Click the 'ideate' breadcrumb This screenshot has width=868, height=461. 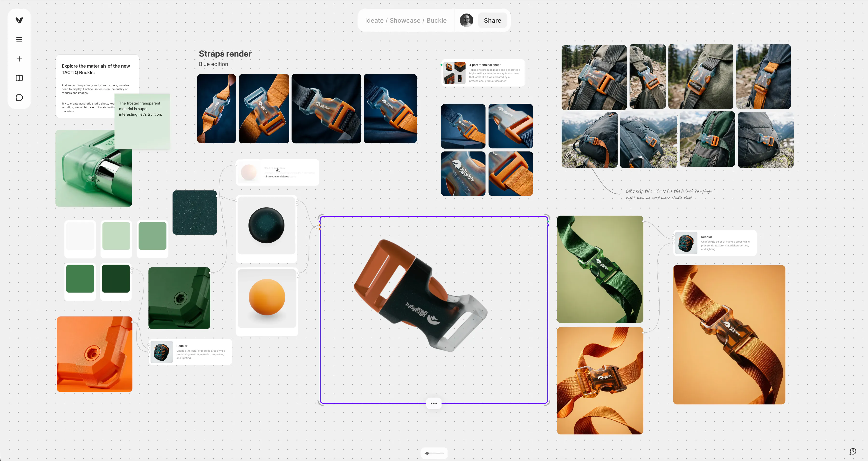click(374, 20)
